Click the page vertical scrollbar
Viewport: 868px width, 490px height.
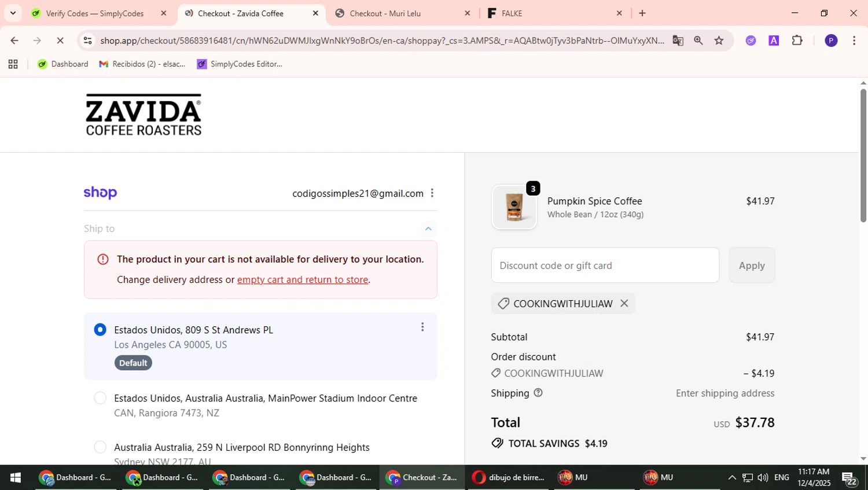click(x=863, y=155)
